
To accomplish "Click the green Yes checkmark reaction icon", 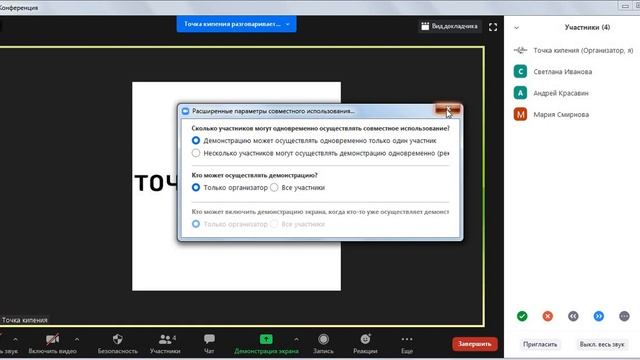I will [x=522, y=316].
